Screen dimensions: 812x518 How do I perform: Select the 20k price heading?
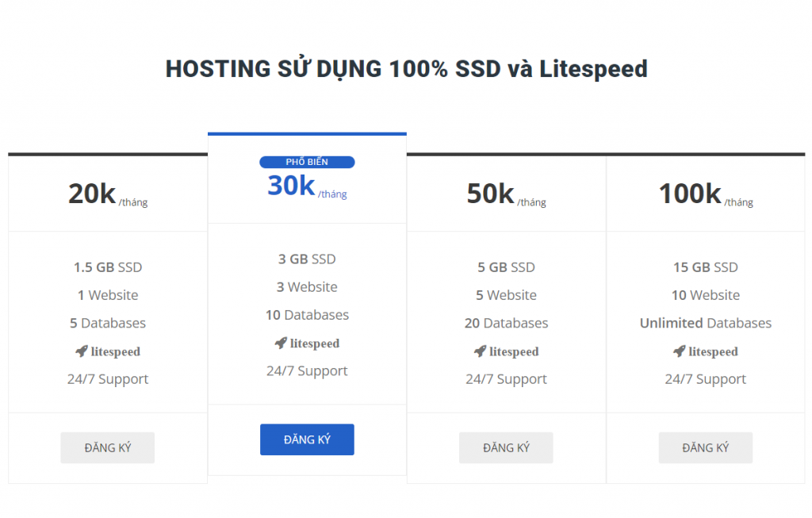(x=92, y=194)
